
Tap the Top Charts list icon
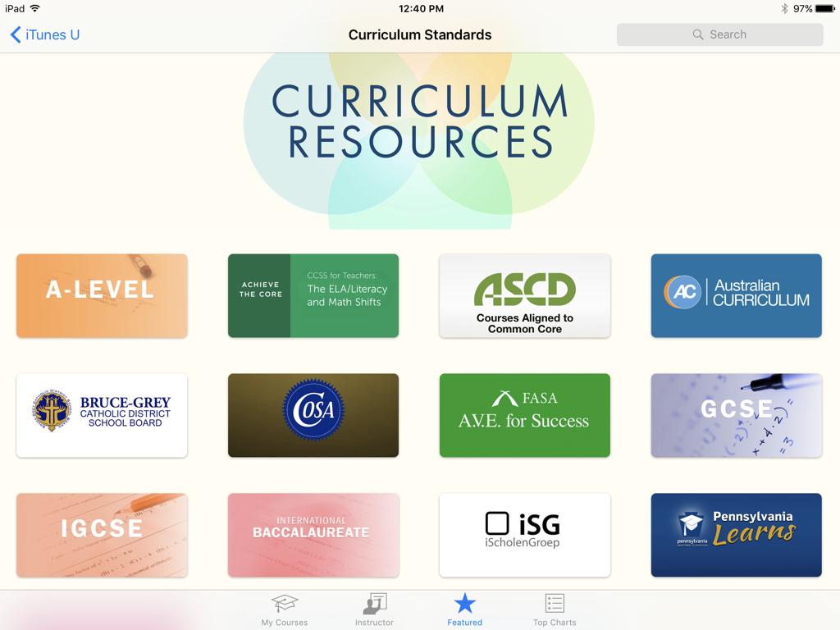(x=555, y=603)
